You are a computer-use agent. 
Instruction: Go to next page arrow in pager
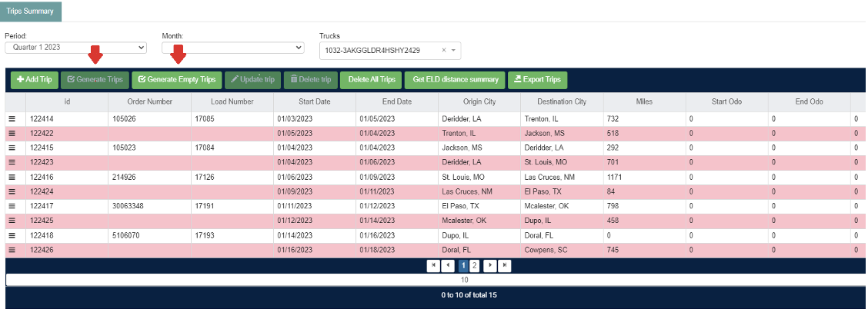490,265
